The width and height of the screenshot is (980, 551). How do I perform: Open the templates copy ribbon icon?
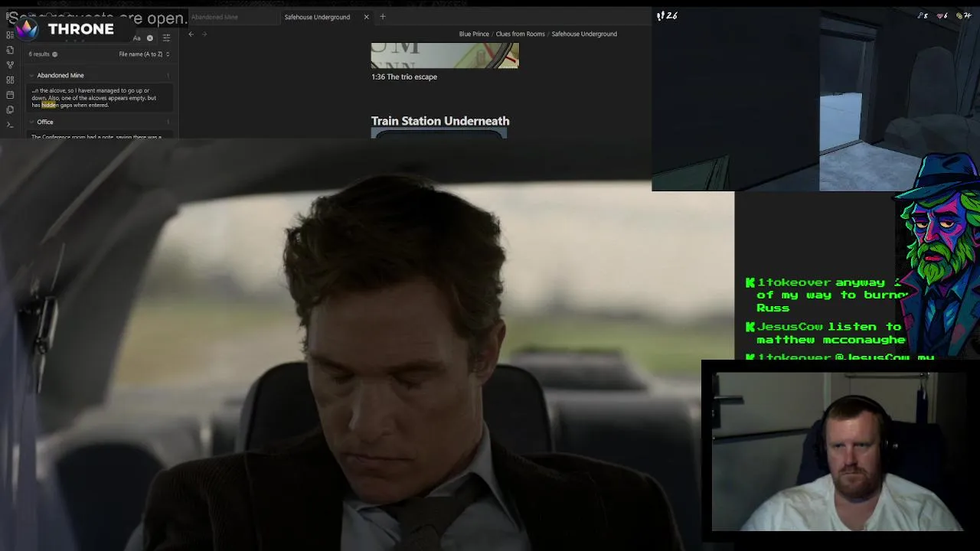point(10,109)
